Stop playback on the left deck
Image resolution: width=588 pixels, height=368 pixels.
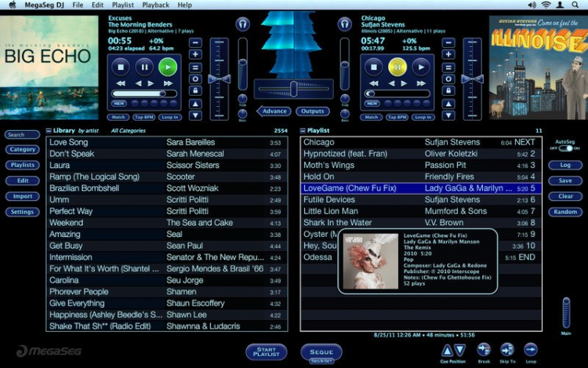[x=121, y=67]
